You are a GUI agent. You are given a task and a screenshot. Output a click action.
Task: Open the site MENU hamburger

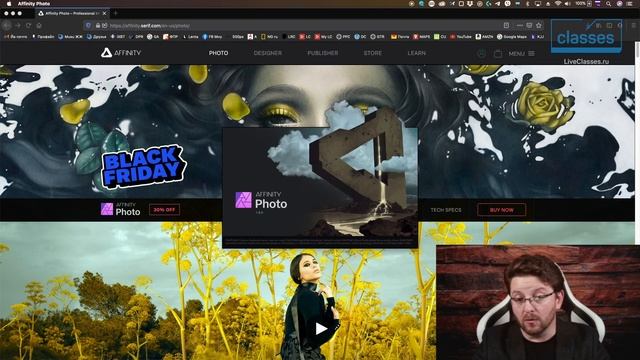click(521, 53)
